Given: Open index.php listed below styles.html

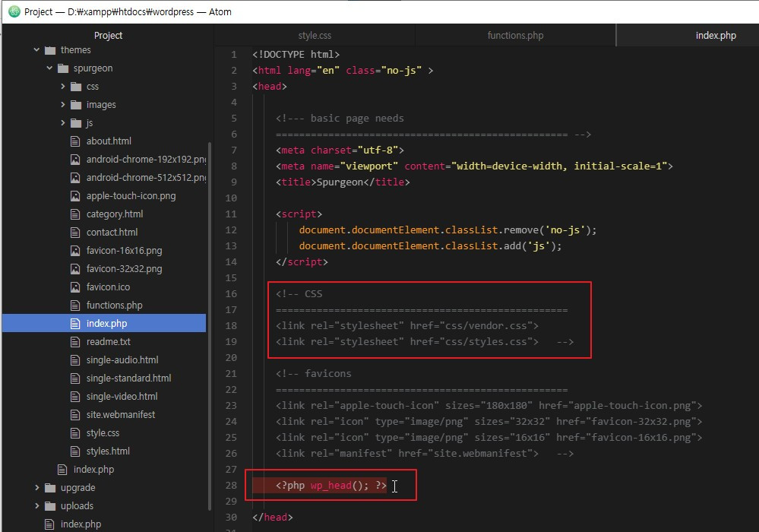Looking at the screenshot, I should 93,470.
